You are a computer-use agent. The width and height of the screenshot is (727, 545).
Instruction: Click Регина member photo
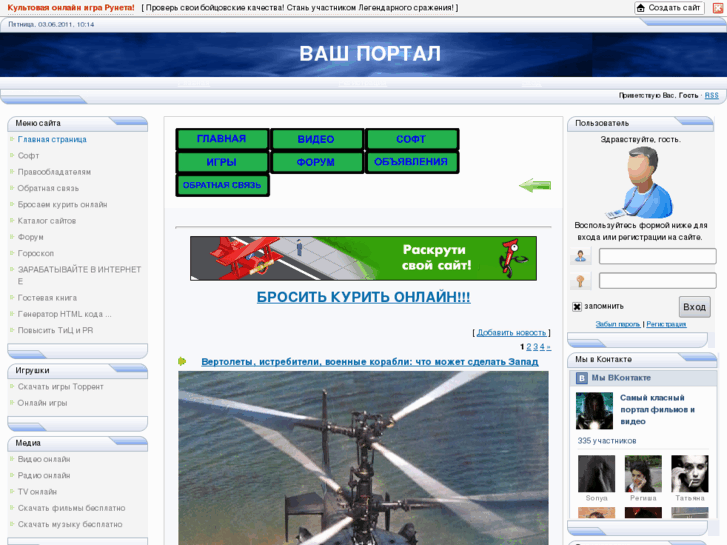643,474
